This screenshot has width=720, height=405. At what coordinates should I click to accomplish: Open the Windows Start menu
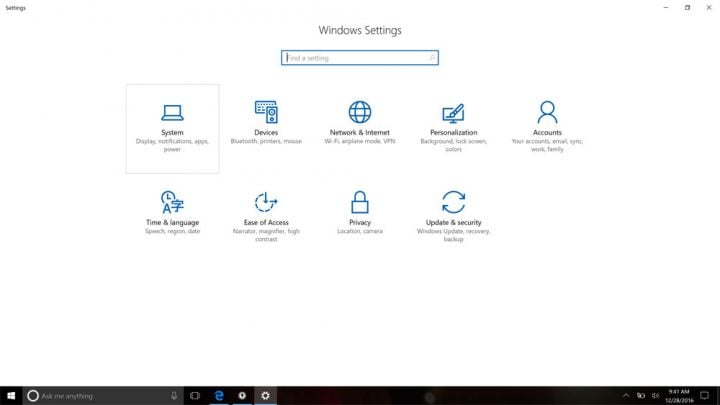(11, 396)
